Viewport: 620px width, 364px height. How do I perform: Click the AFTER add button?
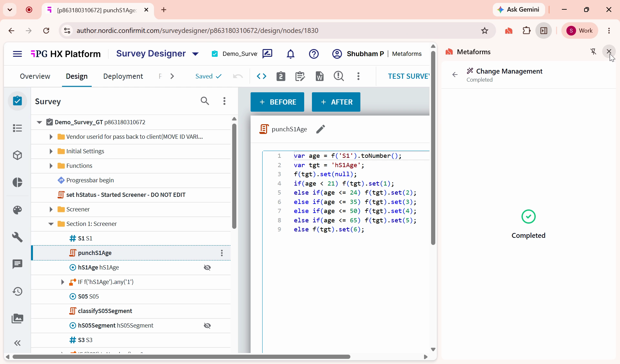tap(336, 102)
